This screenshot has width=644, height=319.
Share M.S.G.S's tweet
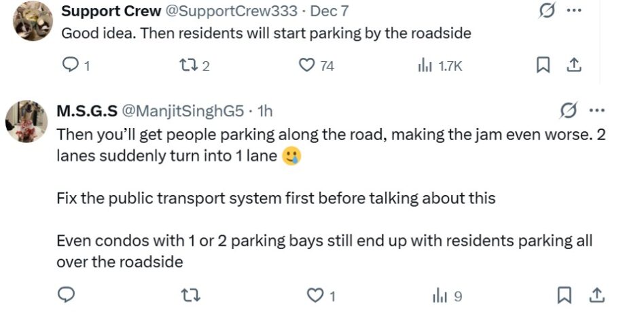(x=597, y=296)
